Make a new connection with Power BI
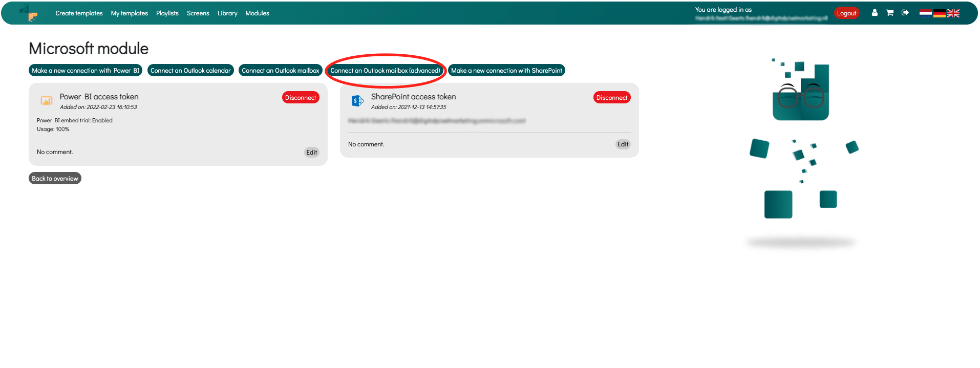The image size is (980, 368). pyautogui.click(x=86, y=71)
